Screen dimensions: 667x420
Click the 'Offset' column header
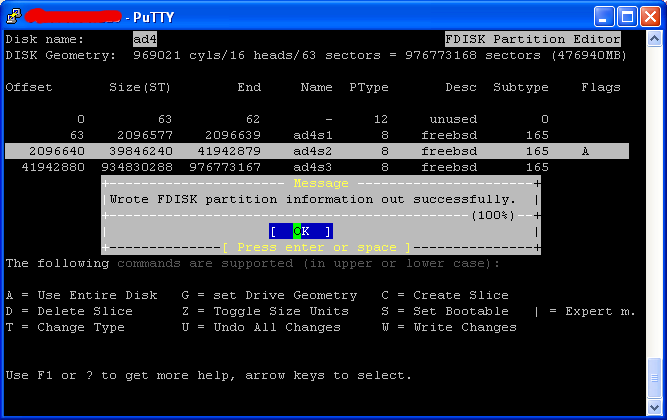29,88
